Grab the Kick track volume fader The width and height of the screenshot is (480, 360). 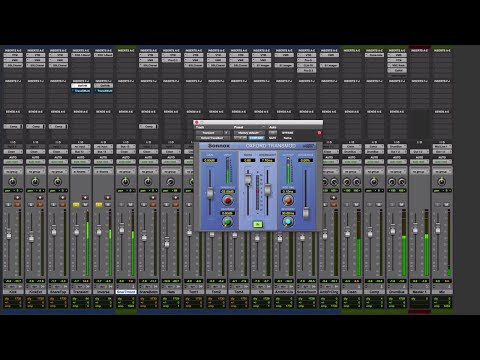[x=9, y=235]
